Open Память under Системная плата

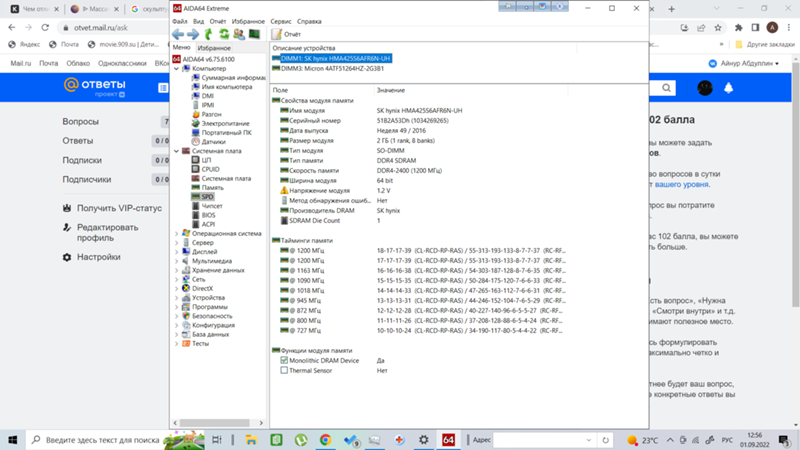click(208, 188)
